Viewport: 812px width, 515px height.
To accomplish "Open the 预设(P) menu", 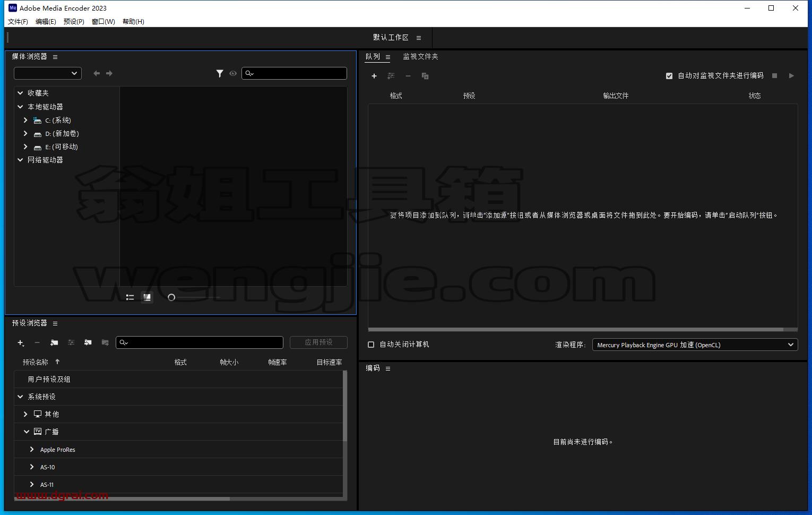I will coord(74,22).
